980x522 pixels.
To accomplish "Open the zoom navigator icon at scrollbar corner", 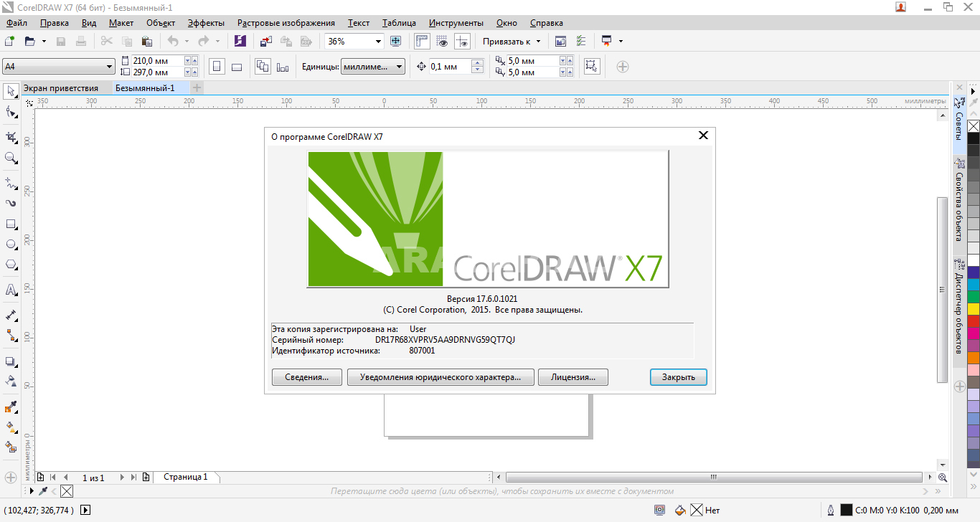I will 943,478.
